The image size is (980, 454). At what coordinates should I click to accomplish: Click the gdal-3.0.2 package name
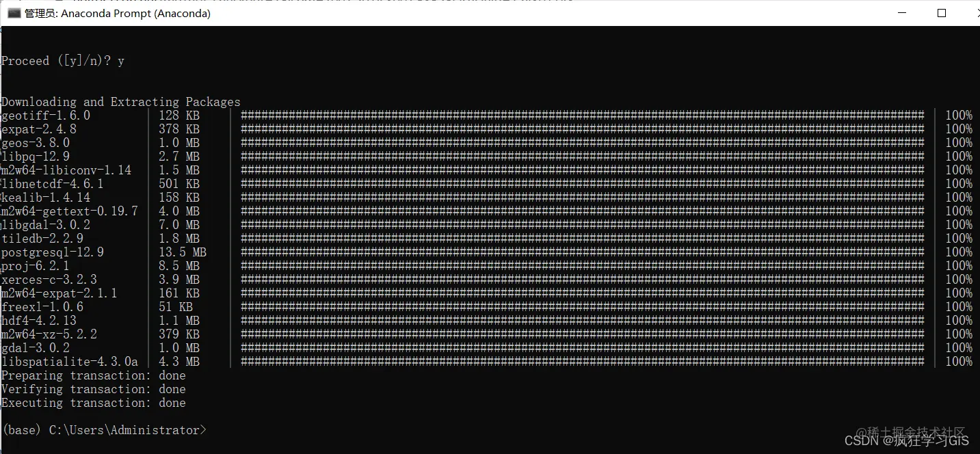point(36,348)
